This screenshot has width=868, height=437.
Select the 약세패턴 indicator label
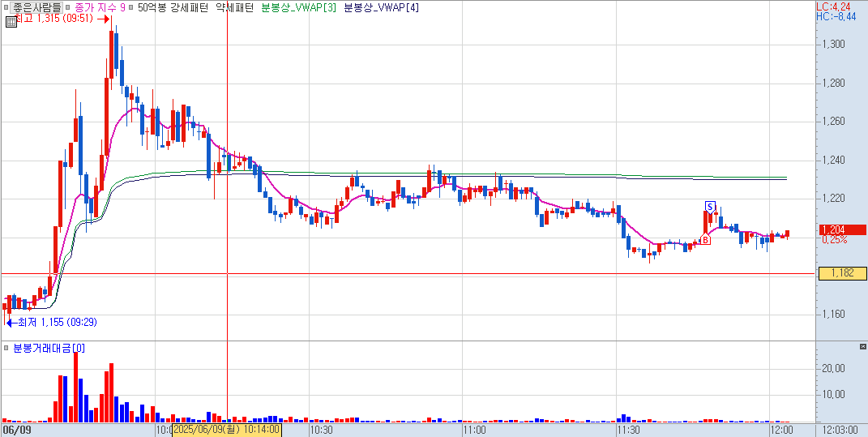tap(236, 8)
